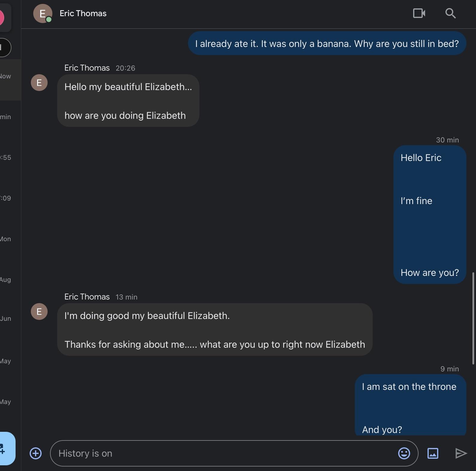Click the Eric Thomas name in the header
The height and width of the screenshot is (471, 476).
pyautogui.click(x=83, y=13)
